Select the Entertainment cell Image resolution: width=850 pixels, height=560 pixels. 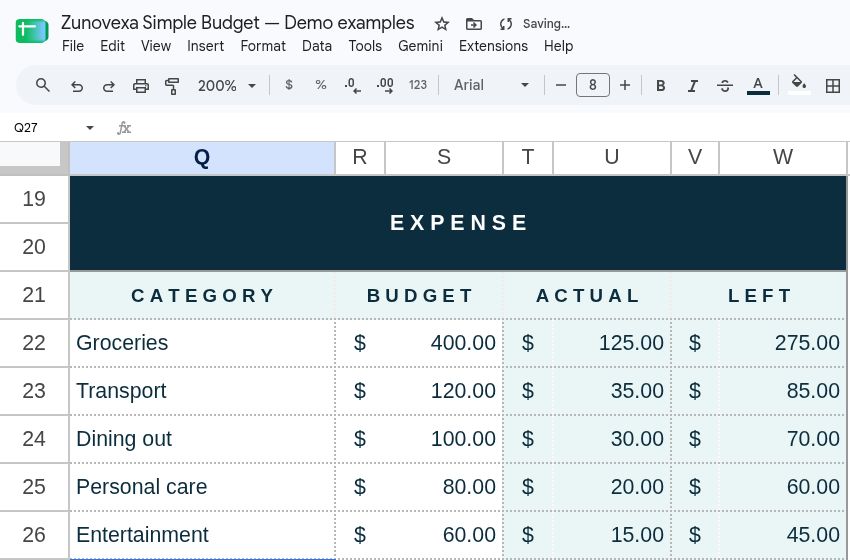[x=202, y=535]
